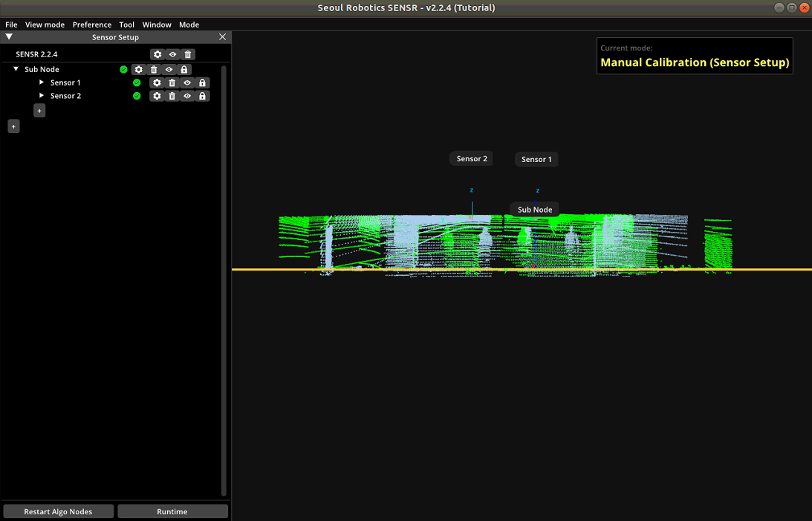Collapse the Sub Node tree
This screenshot has width=812, height=521.
(x=16, y=69)
